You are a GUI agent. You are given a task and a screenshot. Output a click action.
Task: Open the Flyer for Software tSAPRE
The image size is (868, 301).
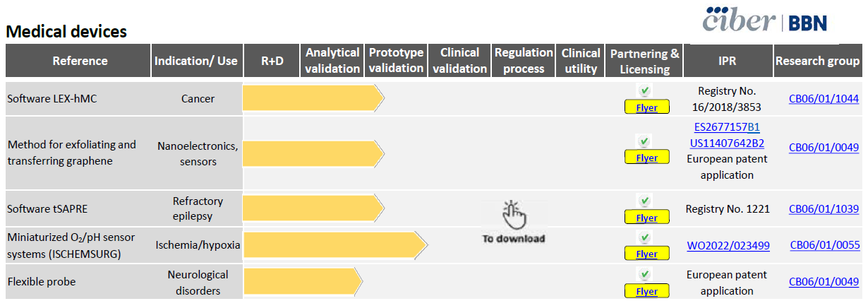point(646,218)
